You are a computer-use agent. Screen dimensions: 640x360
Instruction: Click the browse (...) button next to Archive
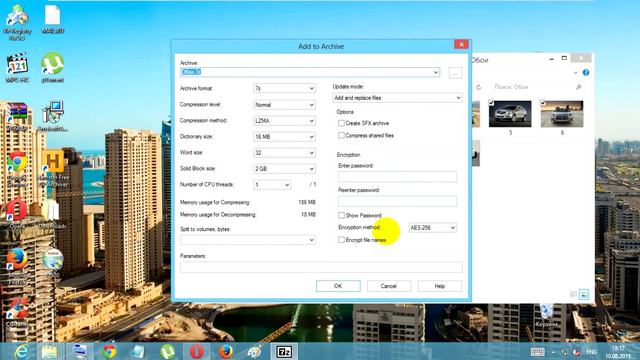pos(455,73)
